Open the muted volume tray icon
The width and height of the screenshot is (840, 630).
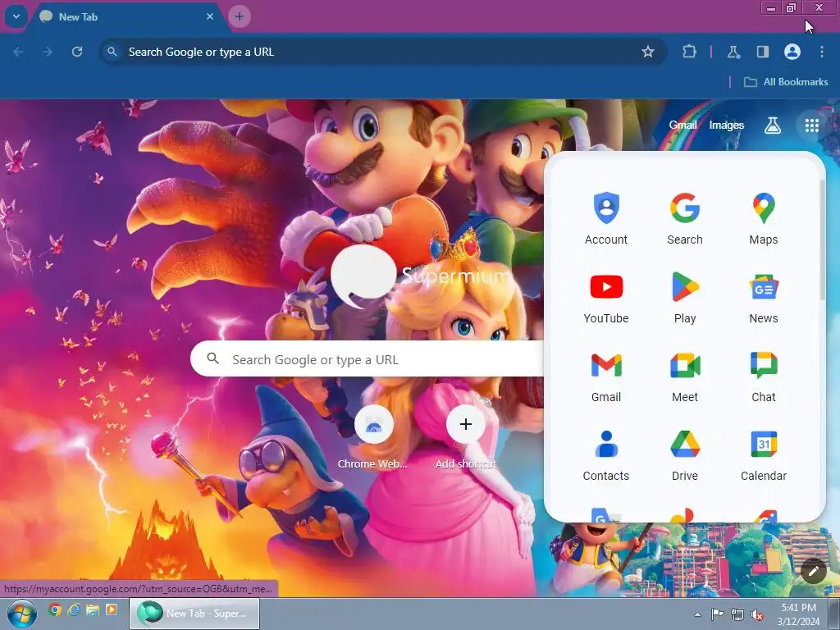click(757, 614)
